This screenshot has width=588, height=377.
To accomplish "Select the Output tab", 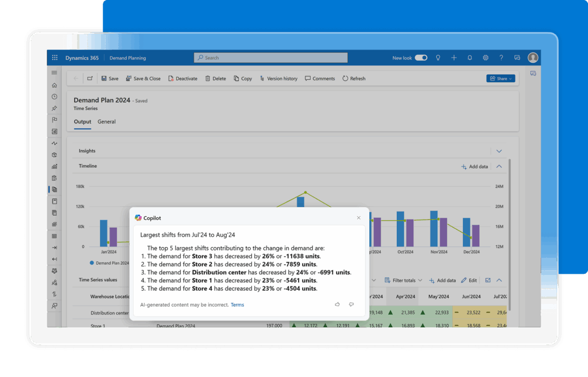I will point(82,121).
